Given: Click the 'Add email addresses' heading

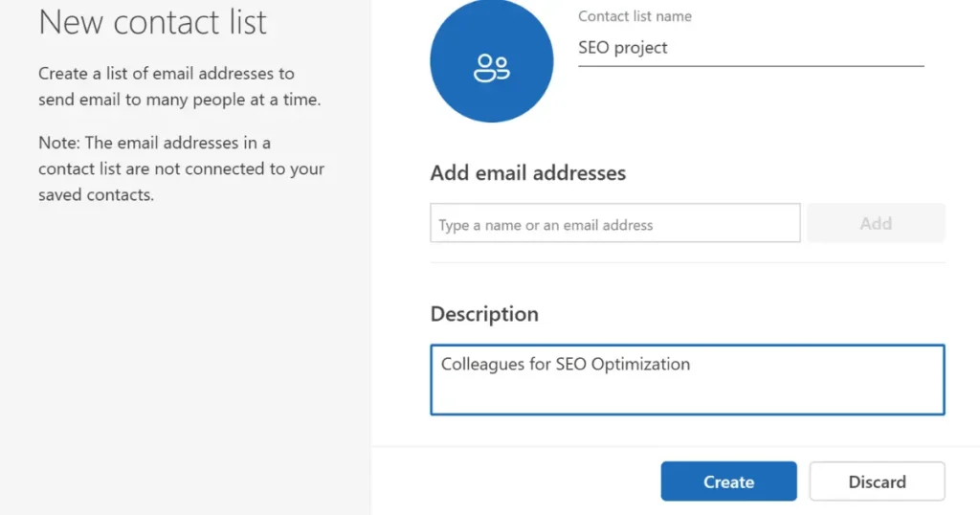Looking at the screenshot, I should (527, 173).
